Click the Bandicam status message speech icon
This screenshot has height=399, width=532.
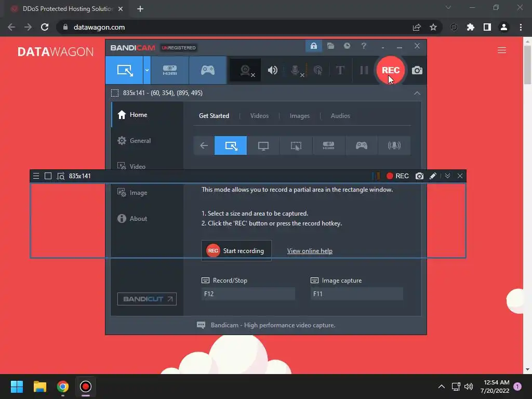coord(201,325)
